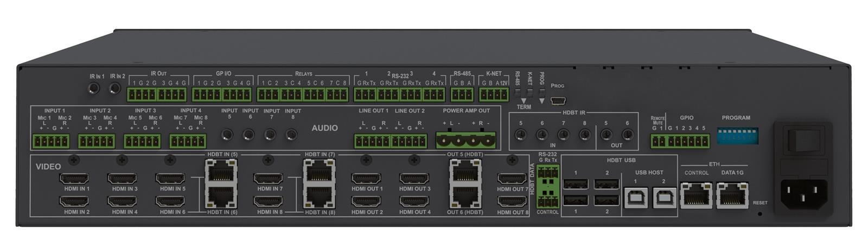Click the DATA 1G Ethernet port
This screenshot has width=868, height=241.
[732, 196]
